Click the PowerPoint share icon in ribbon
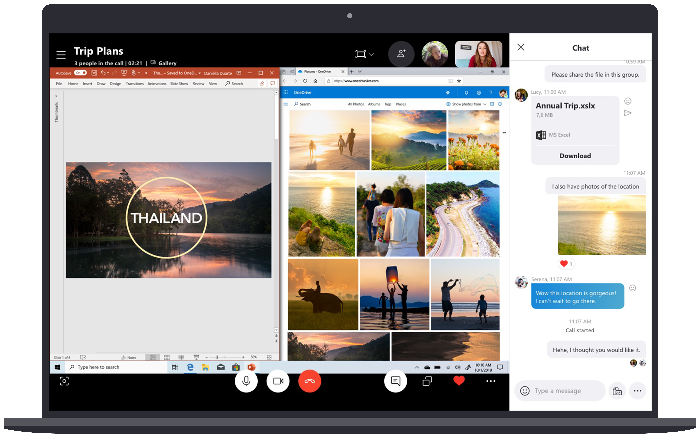This screenshot has height=438, width=700. 262,83
